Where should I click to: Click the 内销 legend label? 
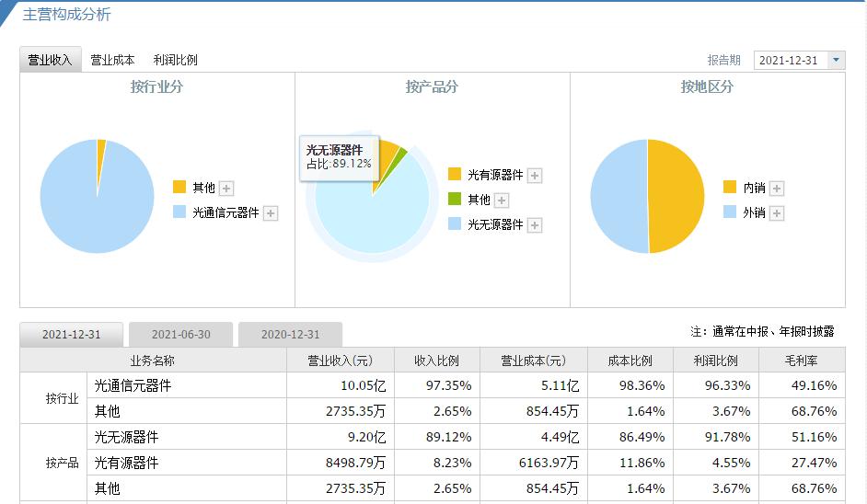(754, 188)
